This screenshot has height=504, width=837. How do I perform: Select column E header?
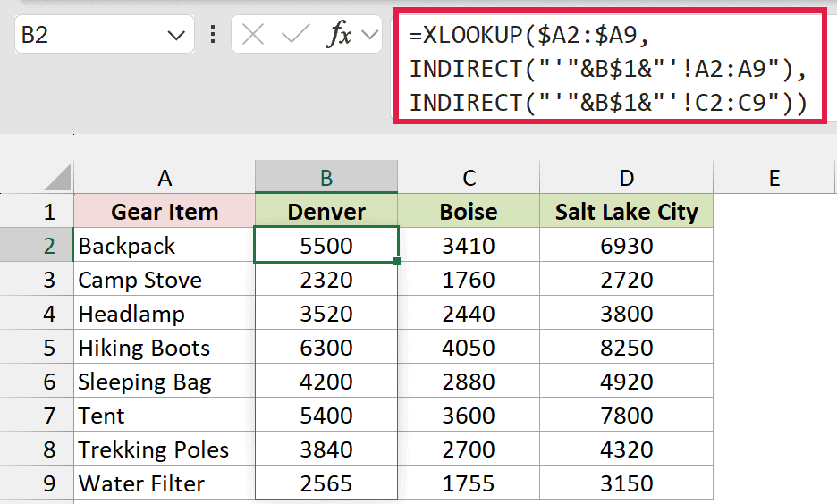tap(774, 178)
